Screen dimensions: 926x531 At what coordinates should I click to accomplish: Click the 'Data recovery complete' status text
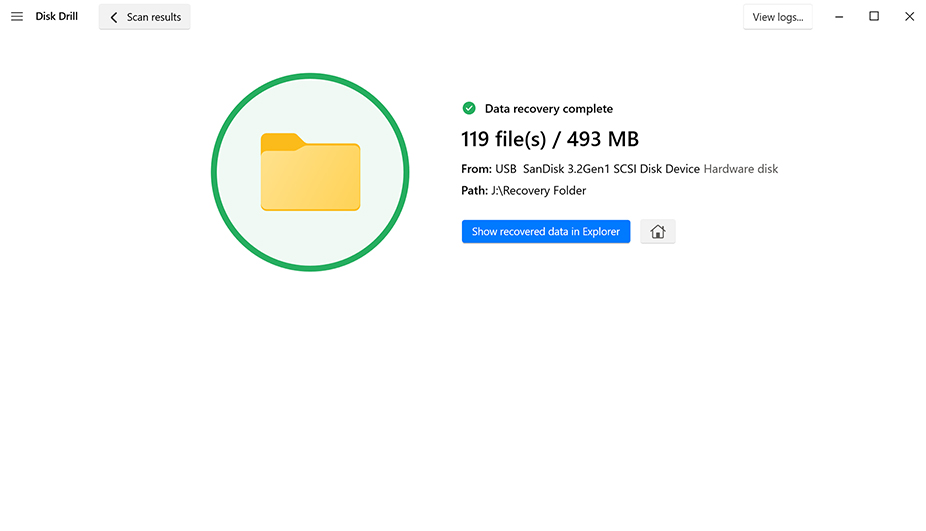tap(548, 108)
